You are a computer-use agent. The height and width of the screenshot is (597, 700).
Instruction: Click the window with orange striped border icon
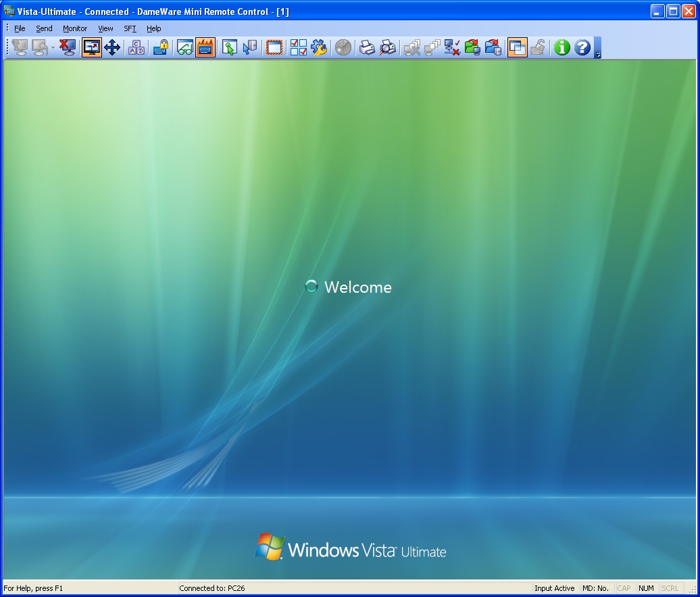274,47
